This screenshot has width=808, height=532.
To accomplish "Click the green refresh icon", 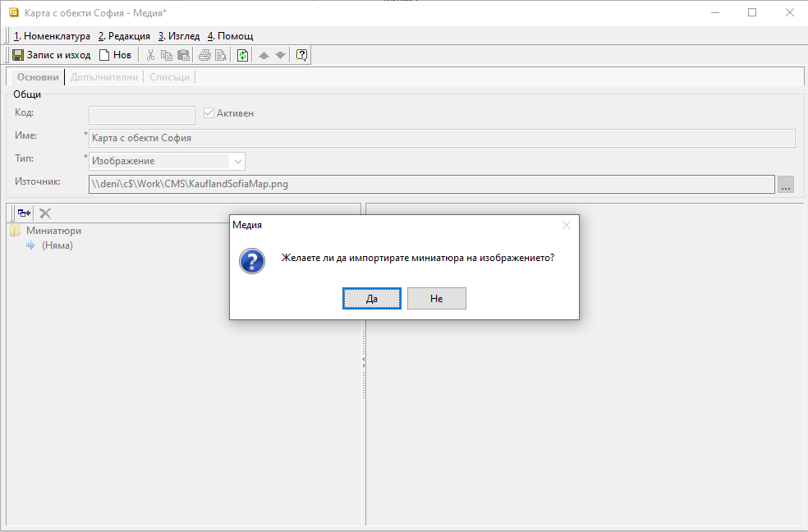I will pos(242,55).
